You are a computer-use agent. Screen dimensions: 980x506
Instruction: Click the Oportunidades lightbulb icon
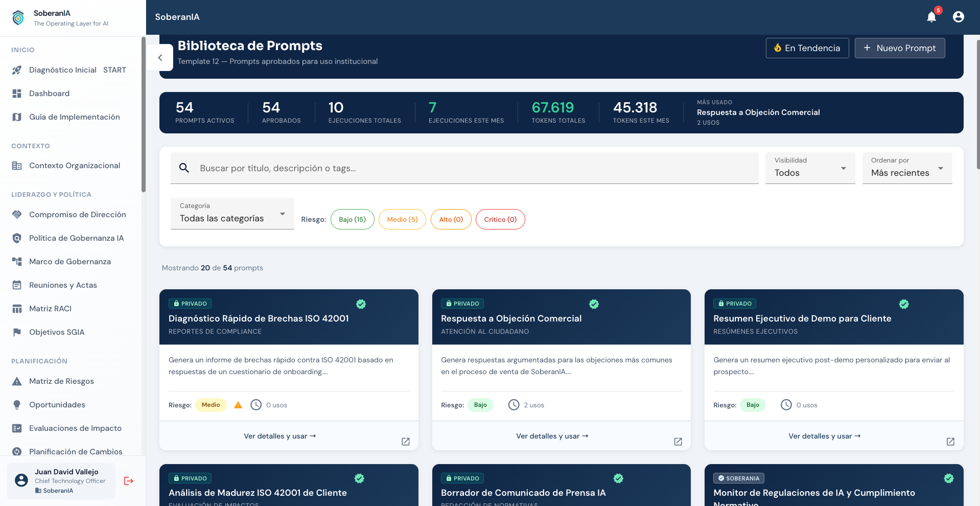click(x=17, y=405)
